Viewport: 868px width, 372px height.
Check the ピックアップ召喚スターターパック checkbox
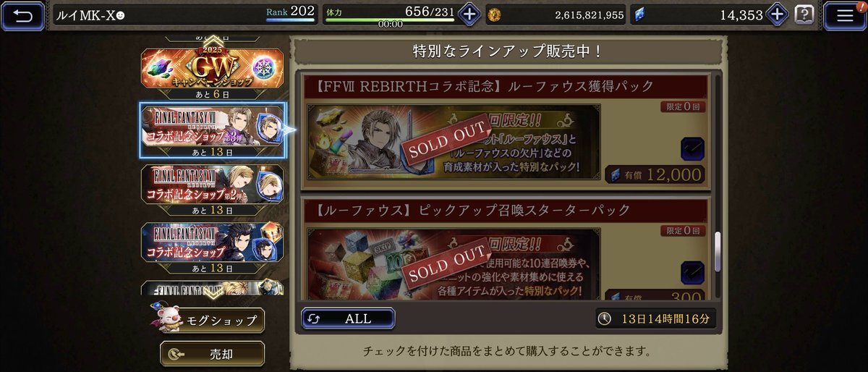click(x=692, y=272)
